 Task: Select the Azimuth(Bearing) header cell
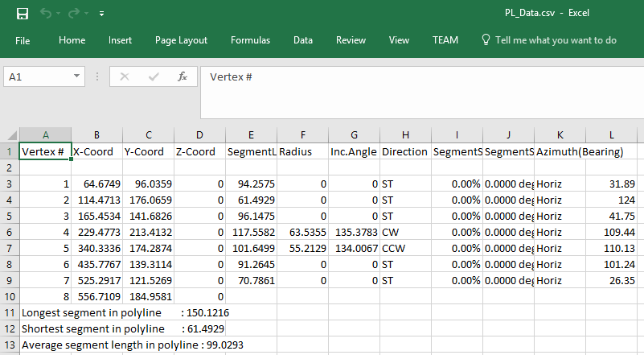point(560,151)
